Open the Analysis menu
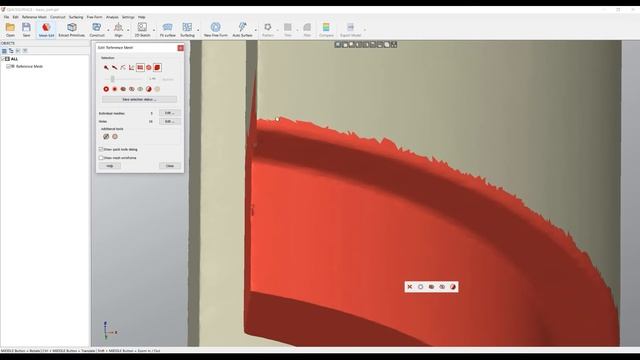The image size is (640, 360). pyautogui.click(x=112, y=17)
